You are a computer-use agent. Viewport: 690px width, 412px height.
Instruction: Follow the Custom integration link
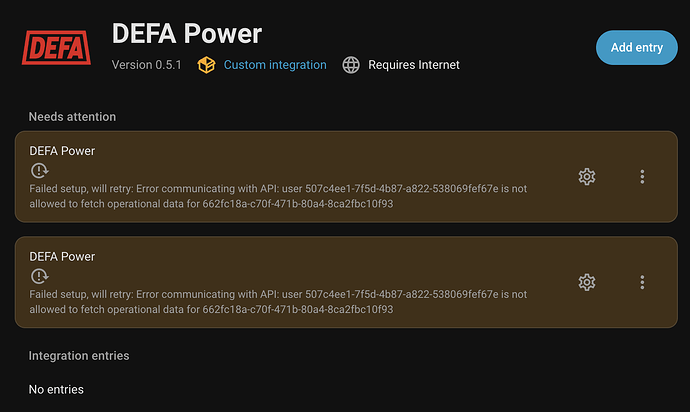coord(275,65)
